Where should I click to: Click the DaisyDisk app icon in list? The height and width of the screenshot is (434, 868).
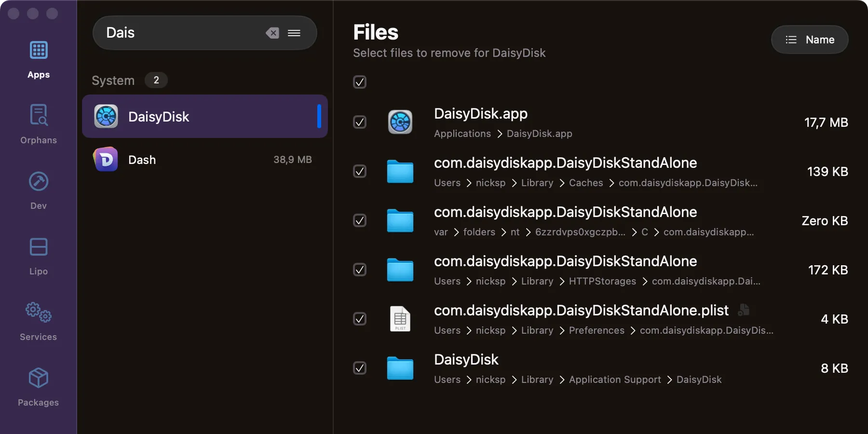pos(106,116)
